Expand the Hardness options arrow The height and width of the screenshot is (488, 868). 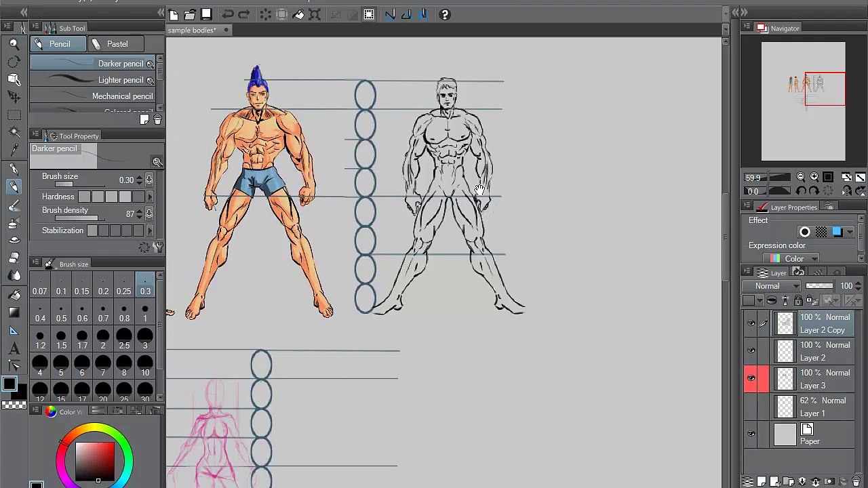(150, 197)
